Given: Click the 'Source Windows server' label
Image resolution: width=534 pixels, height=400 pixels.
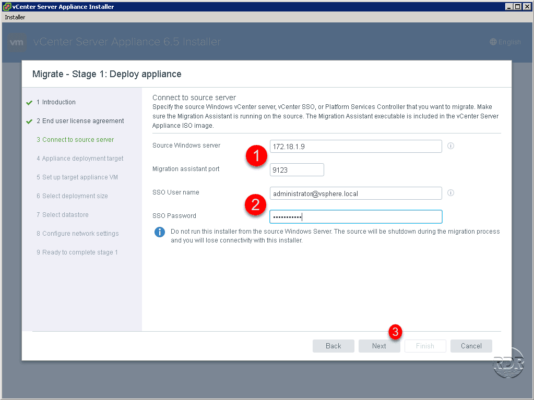Looking at the screenshot, I should click(186, 145).
